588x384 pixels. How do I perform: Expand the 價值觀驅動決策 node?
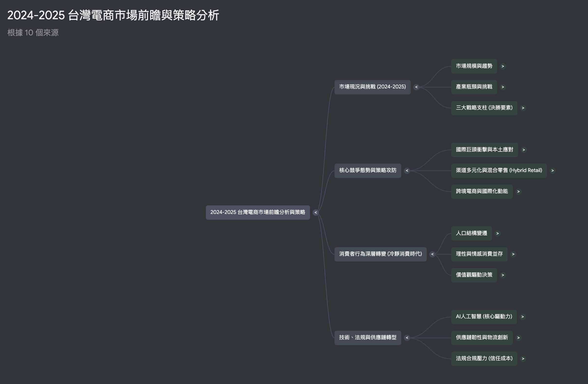tap(503, 275)
